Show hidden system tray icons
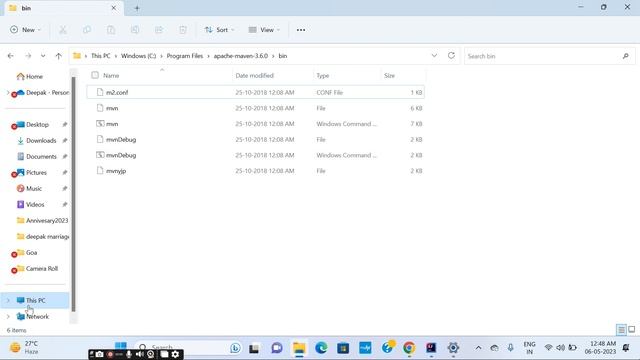Viewport: 640px width, 360px height. pyautogui.click(x=478, y=348)
